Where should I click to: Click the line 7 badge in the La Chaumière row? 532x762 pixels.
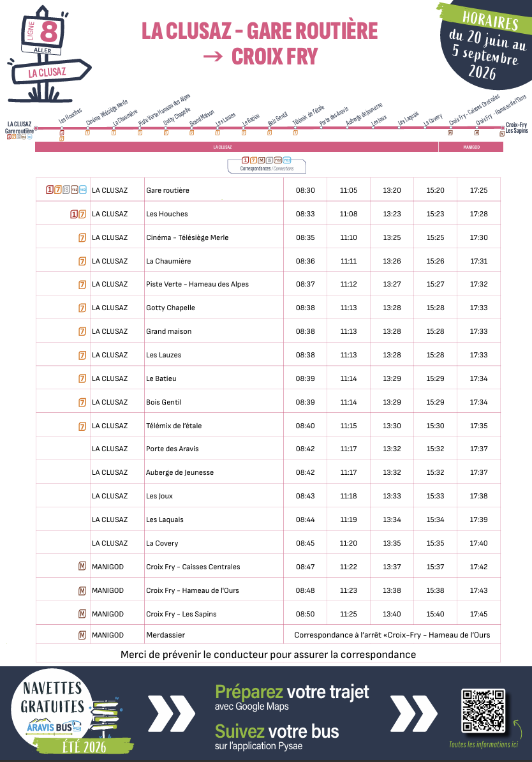82,261
